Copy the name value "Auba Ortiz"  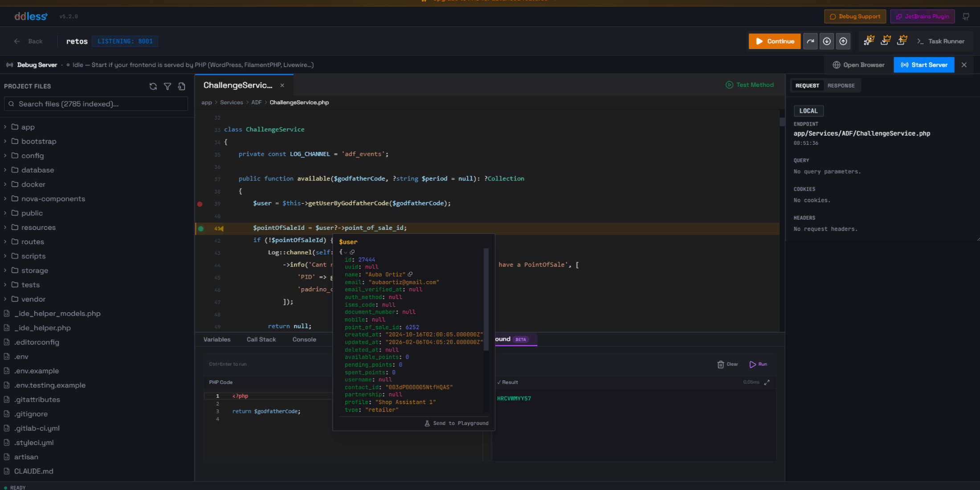click(x=410, y=274)
